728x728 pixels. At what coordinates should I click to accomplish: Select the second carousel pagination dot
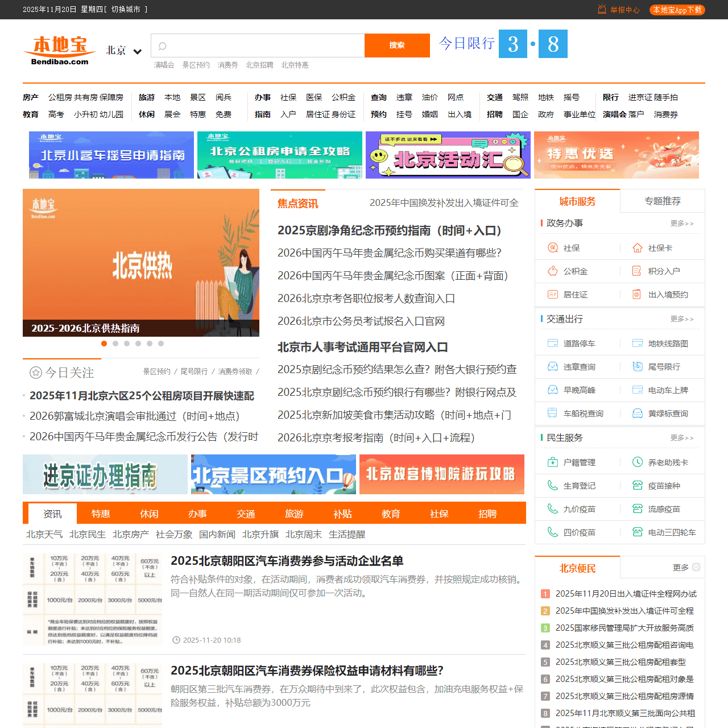(x=115, y=344)
